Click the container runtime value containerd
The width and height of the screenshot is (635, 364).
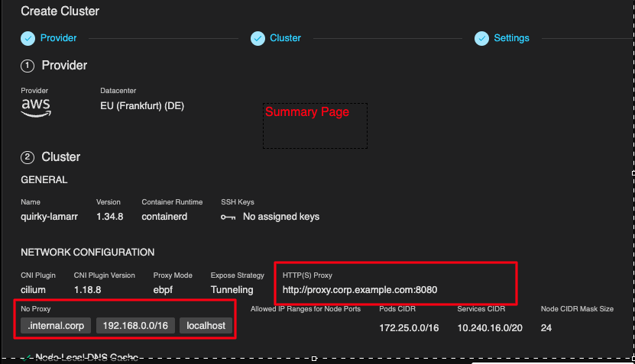pos(164,217)
